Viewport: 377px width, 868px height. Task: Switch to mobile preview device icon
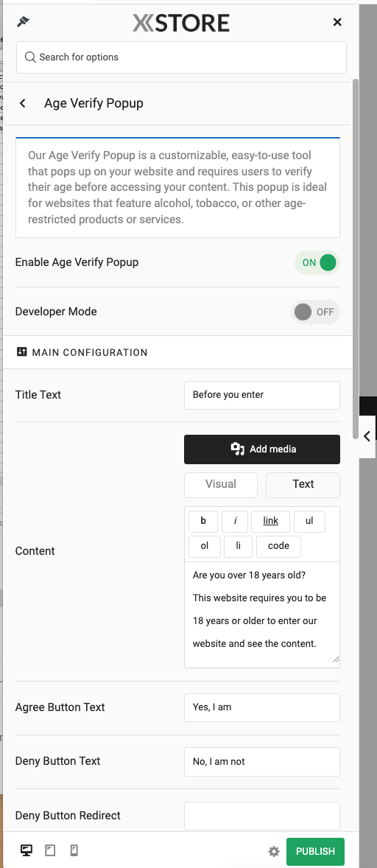click(x=74, y=850)
